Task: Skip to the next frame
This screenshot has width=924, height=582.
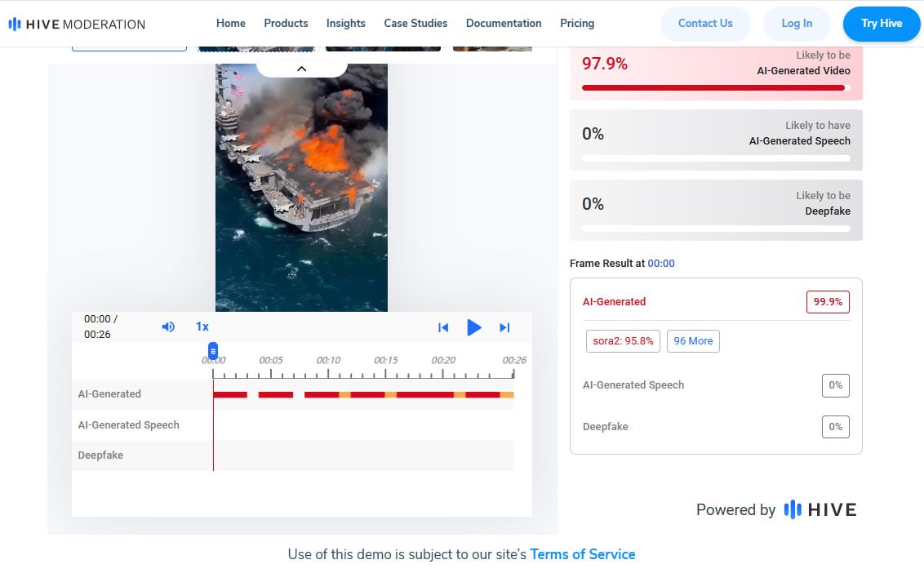Action: 504,327
